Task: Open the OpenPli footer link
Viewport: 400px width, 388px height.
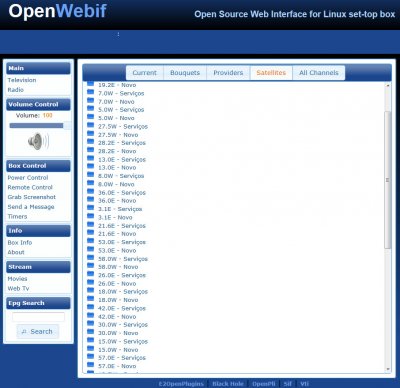Action: 264,384
